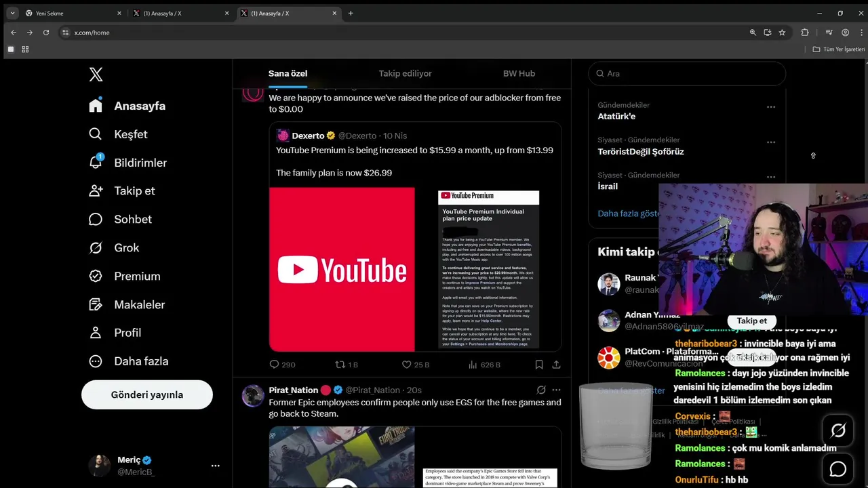Open the Daha fazla göster trends link
The width and height of the screenshot is (868, 488).
(629, 213)
